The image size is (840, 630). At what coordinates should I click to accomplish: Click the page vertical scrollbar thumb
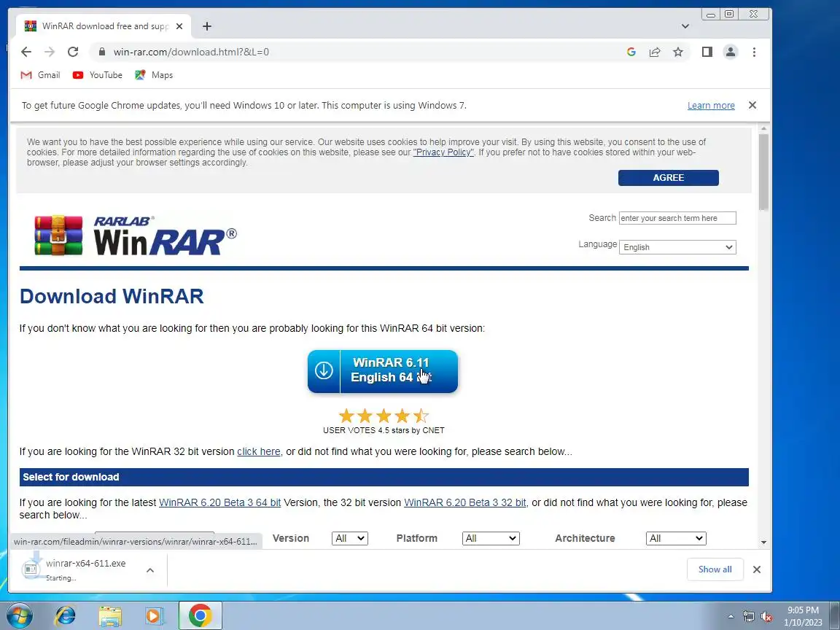point(763,171)
